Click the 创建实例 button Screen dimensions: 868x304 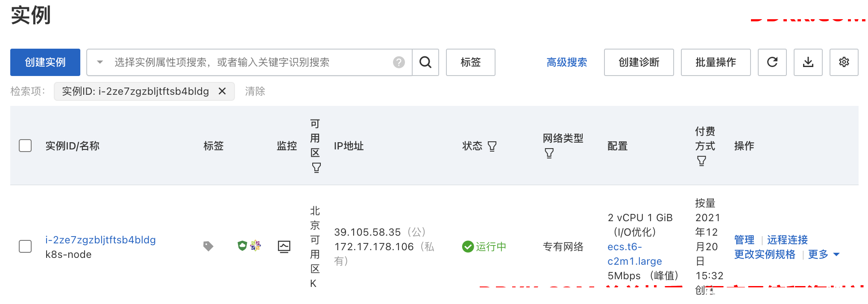(x=45, y=62)
